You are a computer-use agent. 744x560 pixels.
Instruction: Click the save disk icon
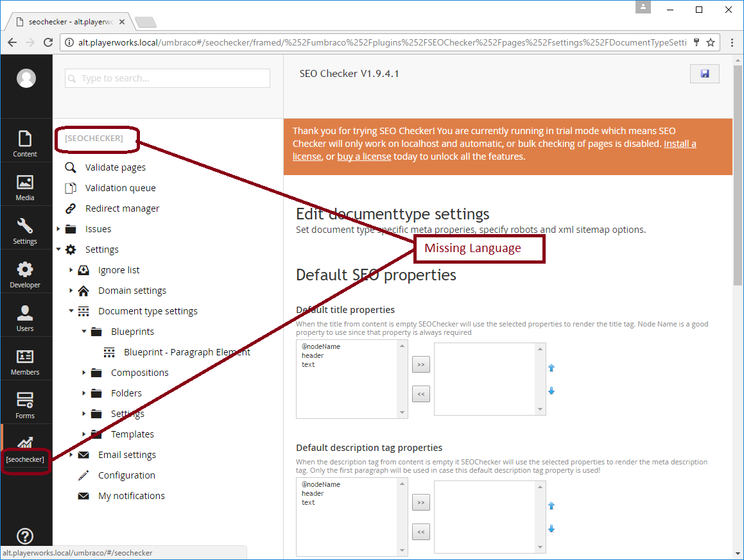[x=705, y=74]
